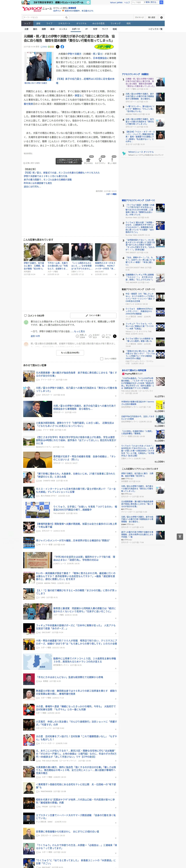Click the 避難シミュレーションゲーム banner ad
The height and width of the screenshot is (868, 186).
(x=56, y=2)
